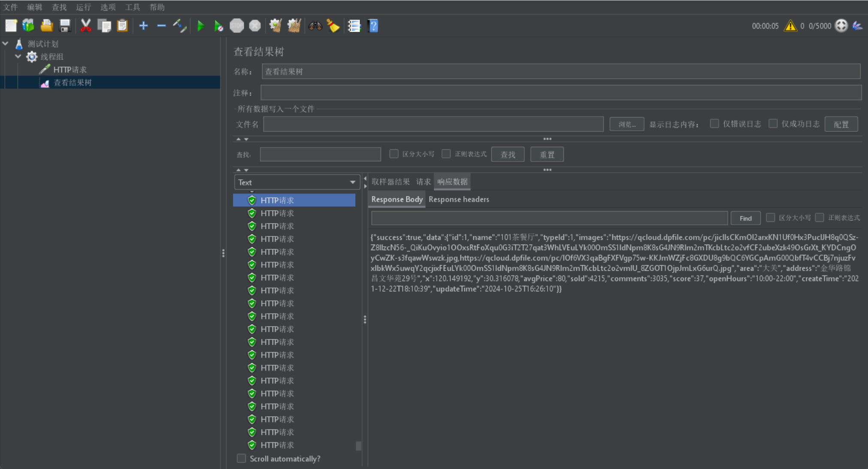Click the 重置 button in search bar
The height and width of the screenshot is (469, 868).
click(x=545, y=154)
